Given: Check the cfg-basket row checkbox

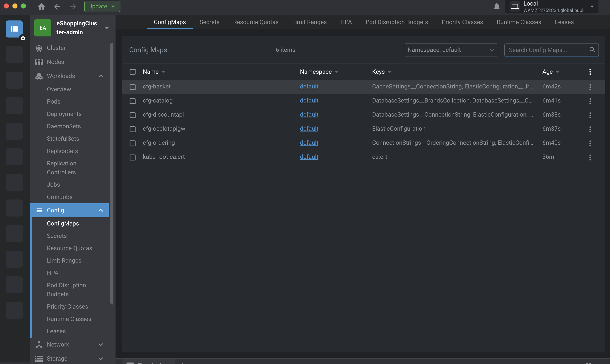Looking at the screenshot, I should click(x=132, y=87).
